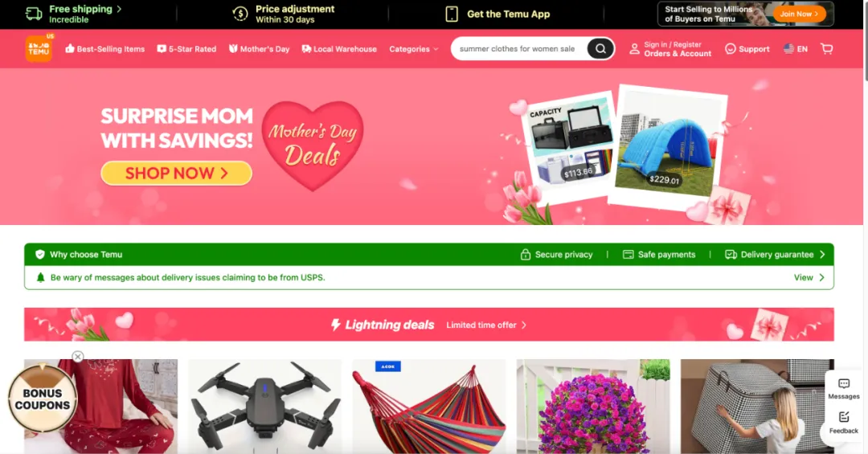Expand the Categories dropdown
Screen dimensions: 868x454
414,49
